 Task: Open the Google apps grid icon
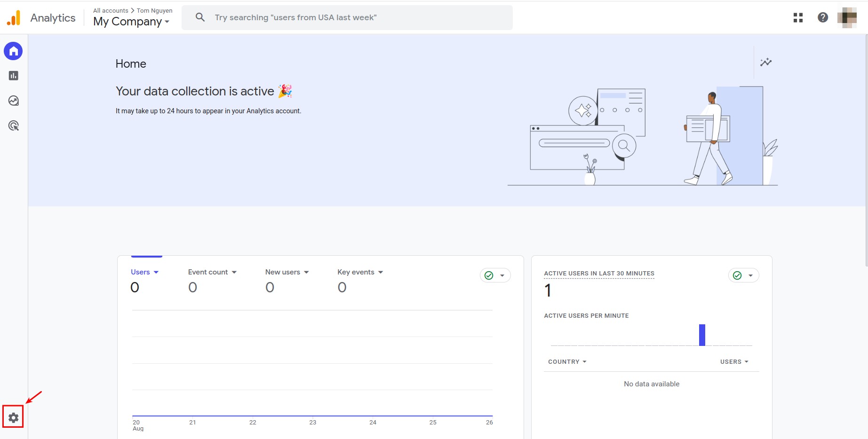tap(798, 17)
